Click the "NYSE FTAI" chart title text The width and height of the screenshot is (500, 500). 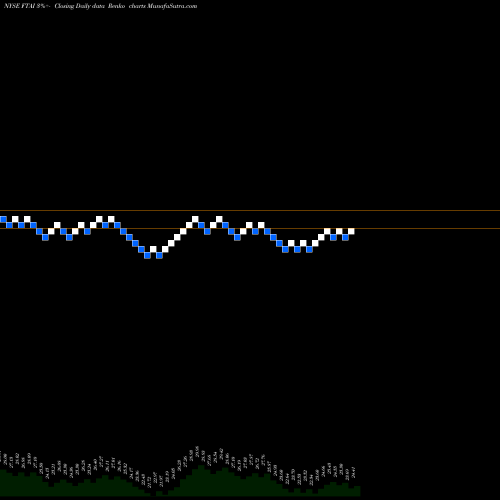[x=19, y=6]
